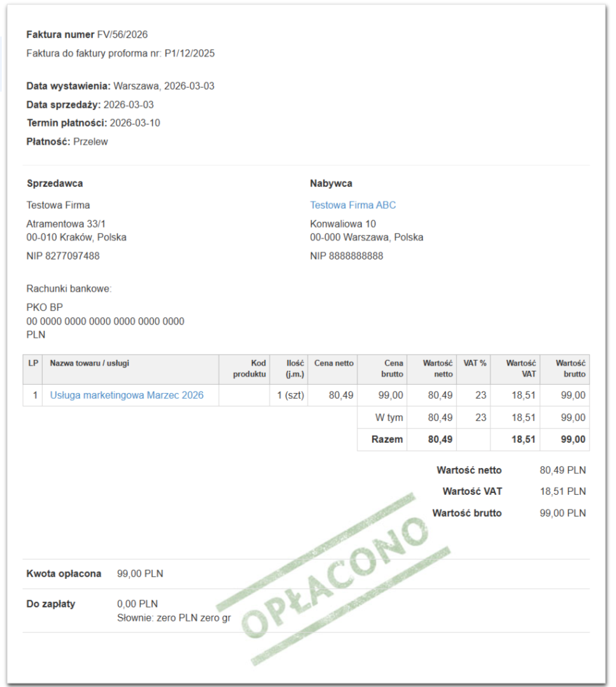This screenshot has height=687, width=616.
Task: Click the Kwota opłacona amount 99,00 PLN
Action: (x=140, y=574)
